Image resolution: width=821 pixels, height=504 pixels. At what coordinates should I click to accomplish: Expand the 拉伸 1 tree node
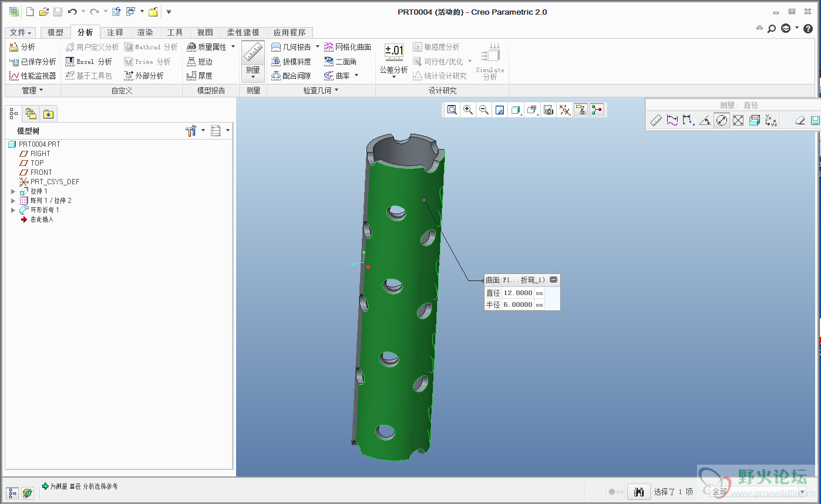(x=13, y=191)
